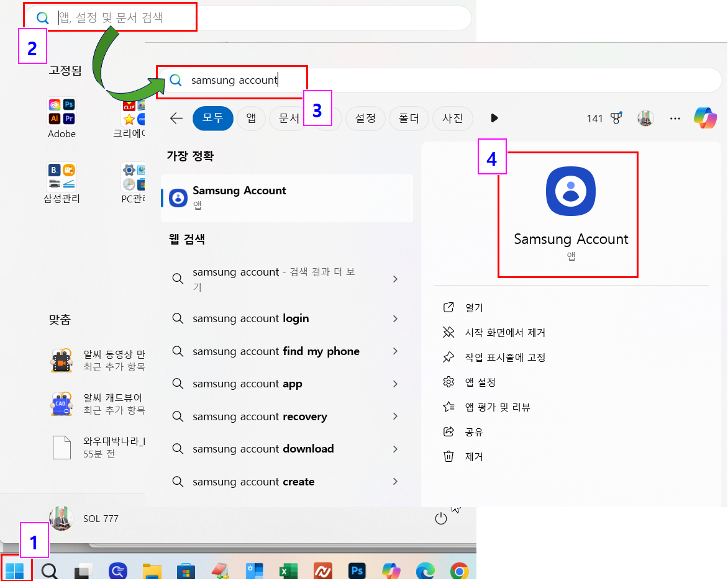Viewport: 728px width, 581px height.
Task: Open the PC관리 pinned folder
Action: pos(133,183)
